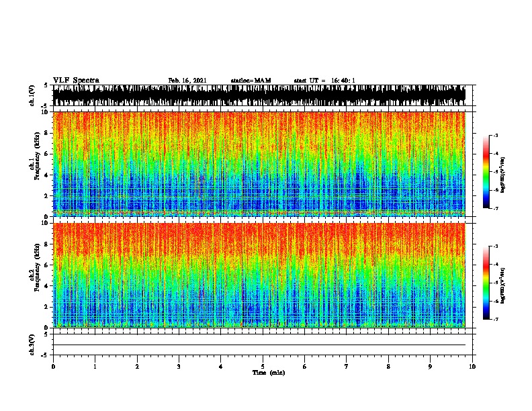Click the flat line in ch.3 panel
The height and width of the screenshot is (411, 532).
pyautogui.click(x=259, y=345)
